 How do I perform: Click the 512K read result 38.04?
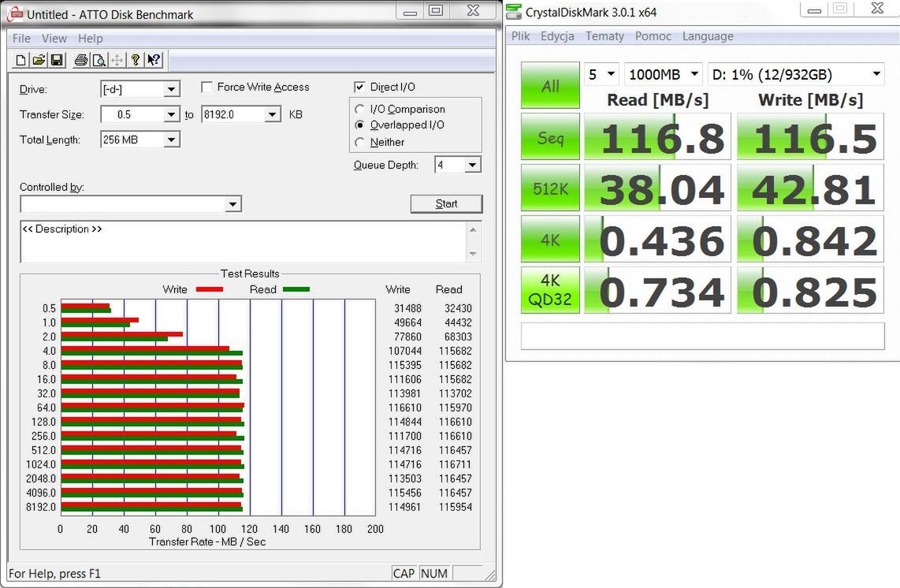657,188
